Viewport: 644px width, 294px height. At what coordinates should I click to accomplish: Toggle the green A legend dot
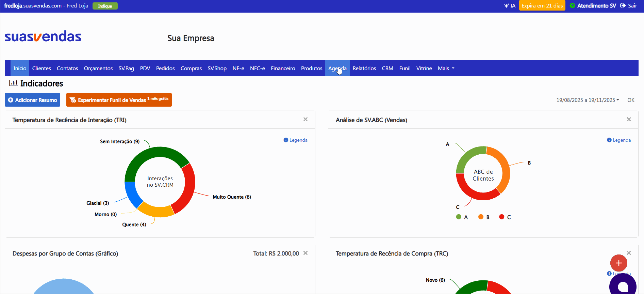click(x=459, y=217)
